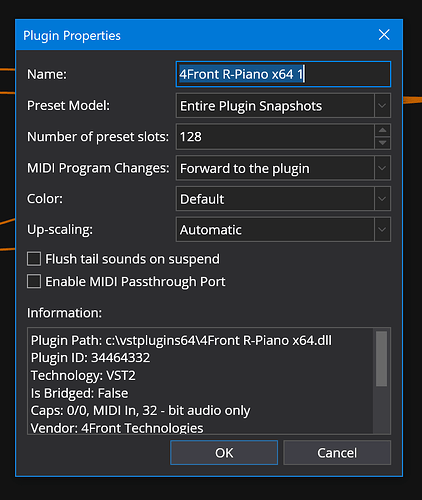Enable MIDI Passthrough Port checkbox
Screen dimensions: 422x500
click(34, 281)
